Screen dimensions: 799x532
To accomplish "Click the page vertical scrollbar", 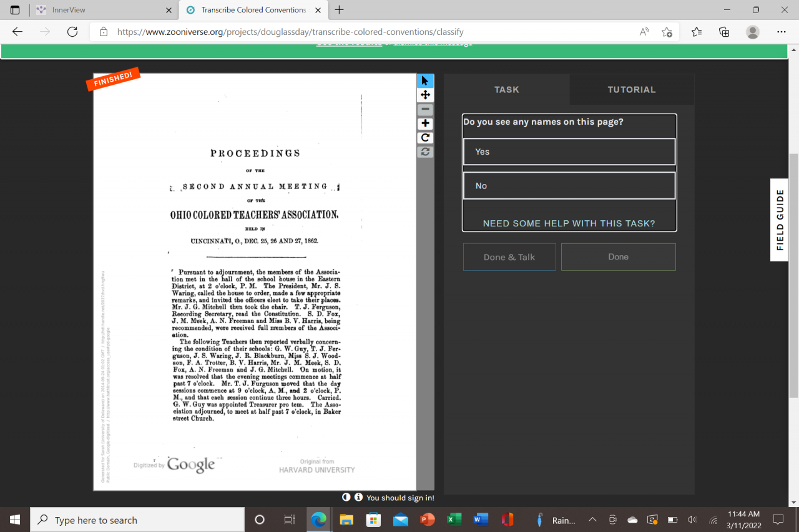I will 793,276.
